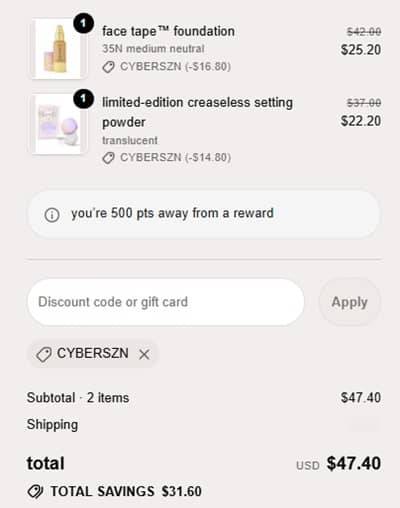Click the Subtotal 2 items label
The width and height of the screenshot is (400, 508).
(78, 398)
